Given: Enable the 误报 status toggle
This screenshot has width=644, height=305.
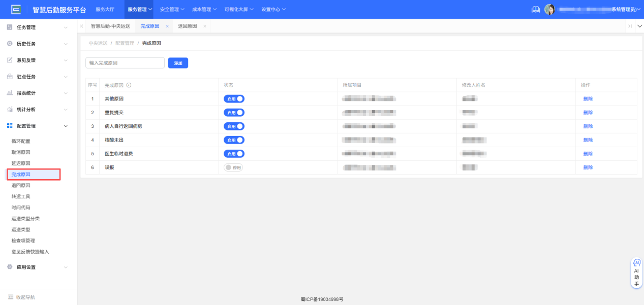Looking at the screenshot, I should [233, 167].
